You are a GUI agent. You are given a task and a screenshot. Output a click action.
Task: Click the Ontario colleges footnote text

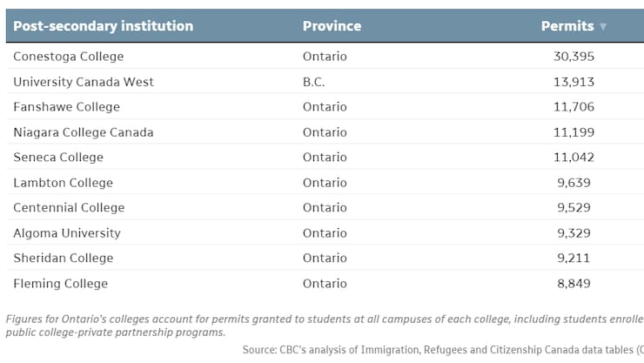[322, 325]
